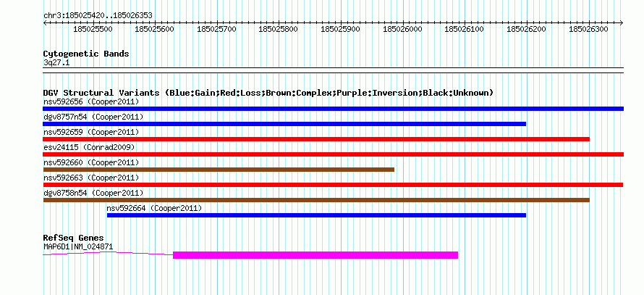Click the MAP6D1|NM_024871 gene label

(x=78, y=247)
